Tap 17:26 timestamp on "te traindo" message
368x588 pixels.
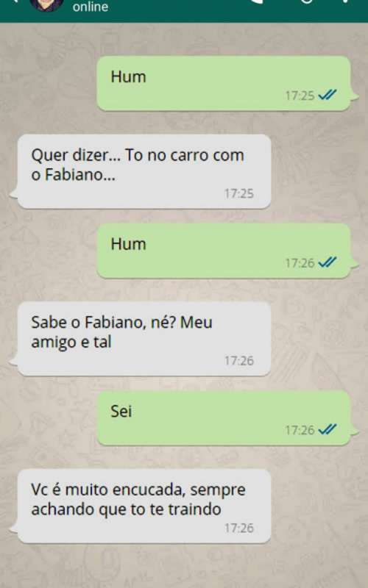239,528
